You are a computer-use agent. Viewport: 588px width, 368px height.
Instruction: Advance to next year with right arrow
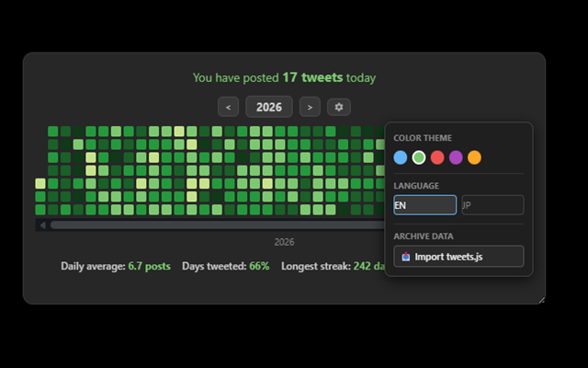click(x=310, y=107)
